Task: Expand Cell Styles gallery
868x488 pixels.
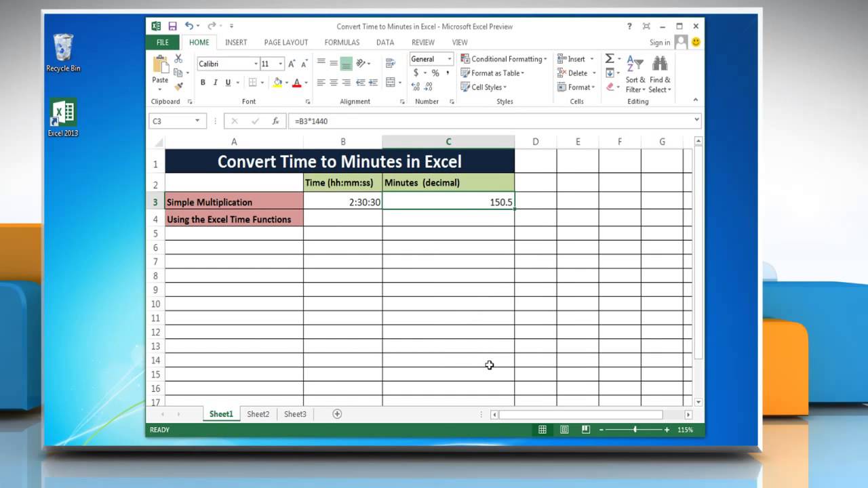Action: pos(484,87)
